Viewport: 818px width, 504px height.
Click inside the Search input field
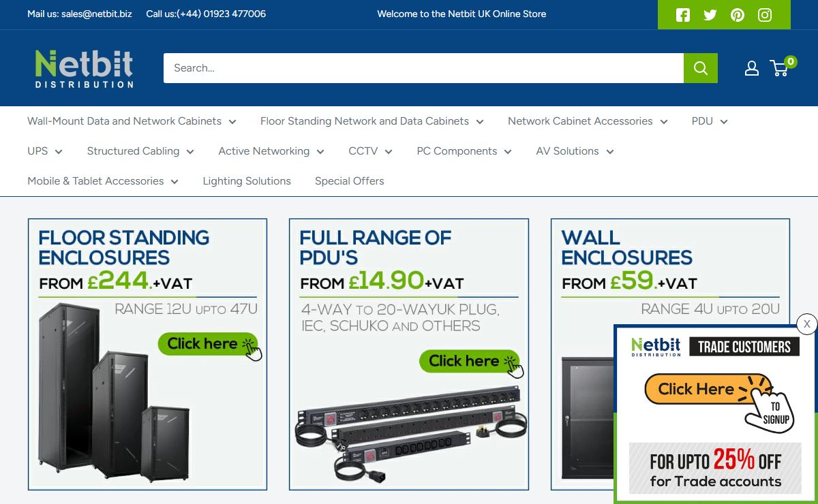(x=423, y=68)
